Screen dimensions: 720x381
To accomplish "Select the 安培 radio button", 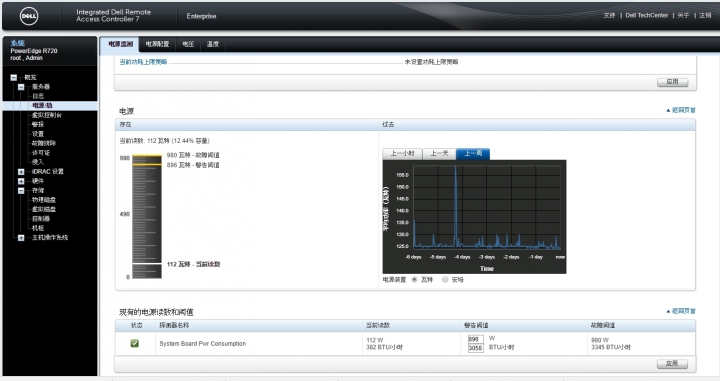I will [x=445, y=279].
